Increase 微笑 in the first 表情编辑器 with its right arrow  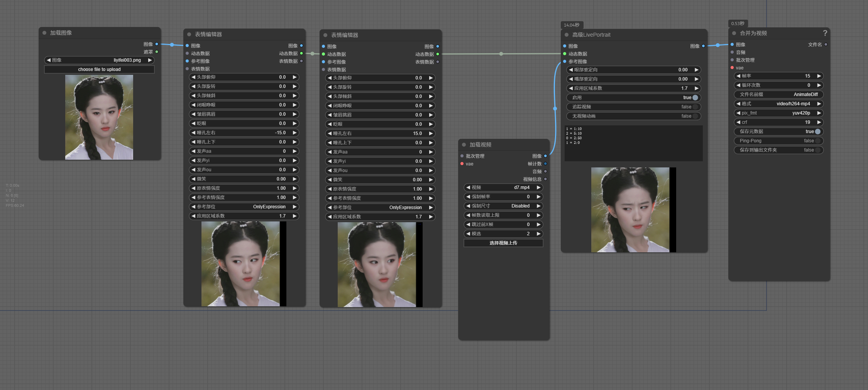click(x=294, y=179)
